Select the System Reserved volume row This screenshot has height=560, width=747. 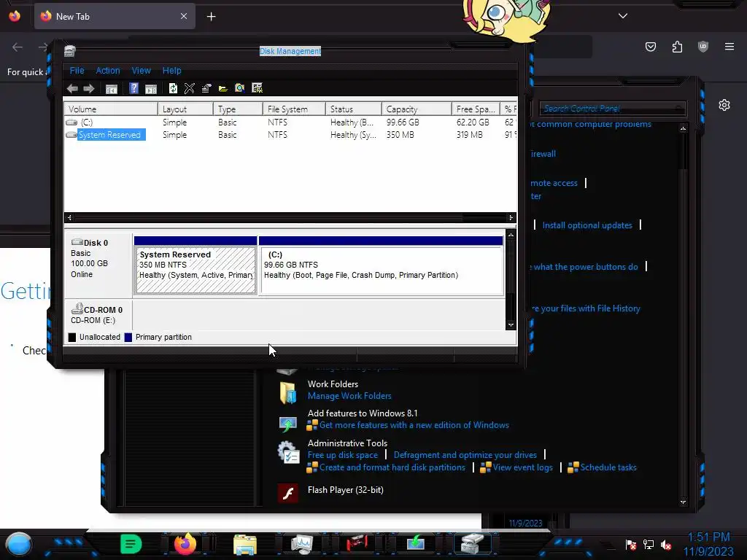point(290,135)
